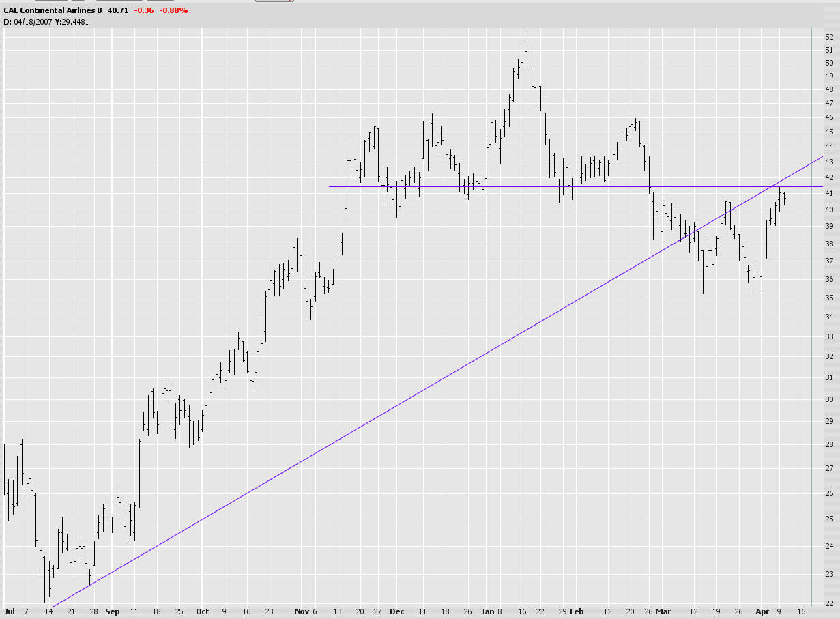Click the Jul label on the date axis
The image size is (840, 619).
tap(10, 611)
